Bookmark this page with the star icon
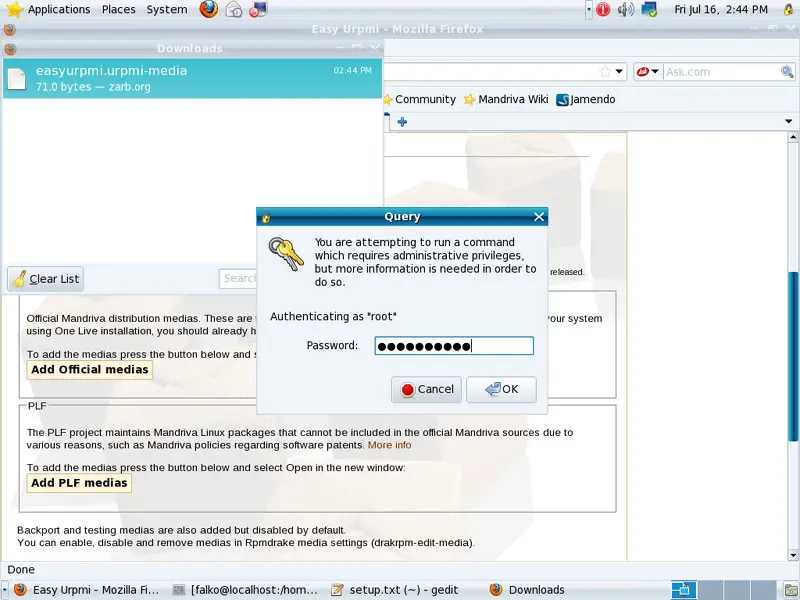Image resolution: width=800 pixels, height=600 pixels. click(x=605, y=72)
